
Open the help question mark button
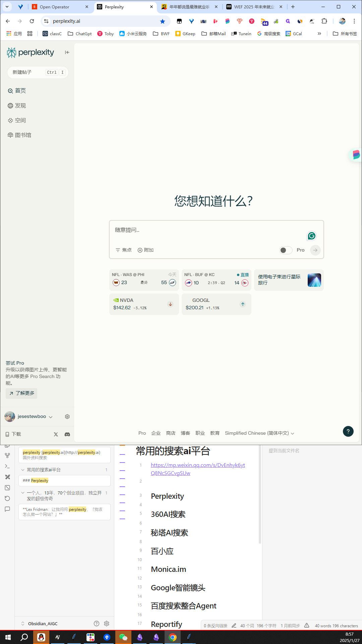pyautogui.click(x=348, y=431)
